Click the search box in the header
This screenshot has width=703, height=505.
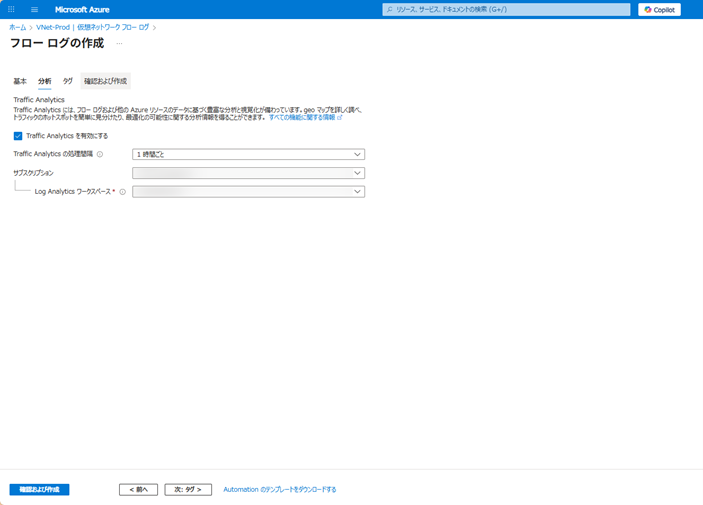pyautogui.click(x=506, y=9)
